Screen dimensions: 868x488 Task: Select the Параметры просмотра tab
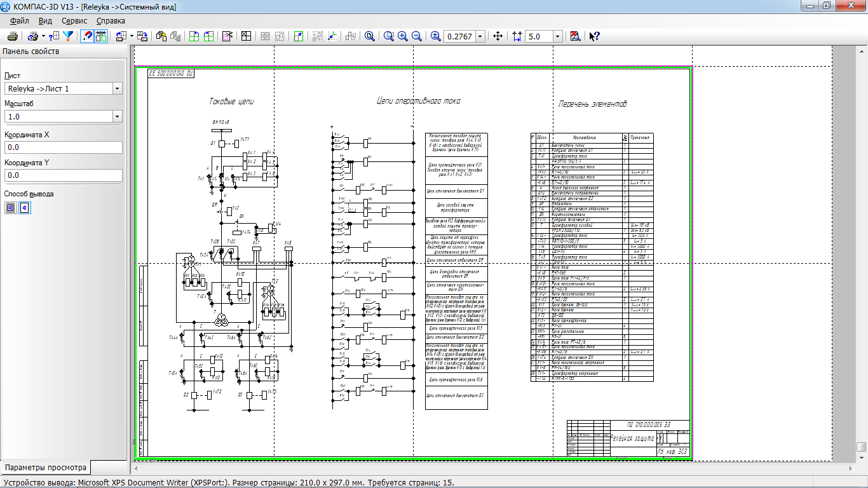45,468
